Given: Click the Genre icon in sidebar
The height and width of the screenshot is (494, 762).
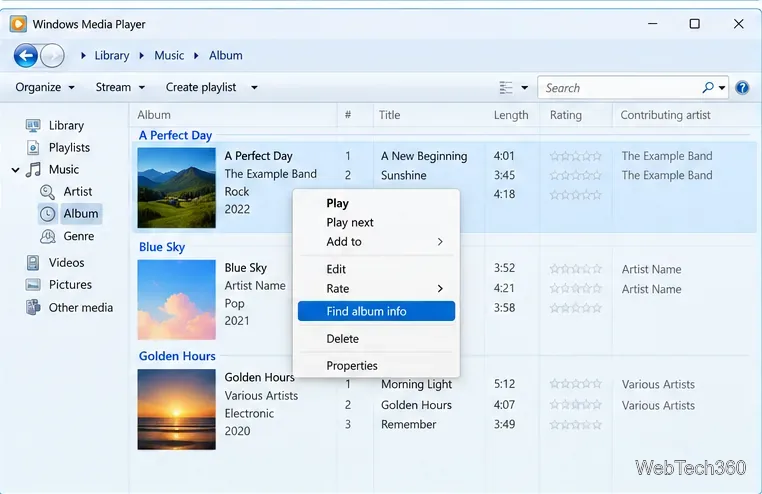Looking at the screenshot, I should 47,236.
